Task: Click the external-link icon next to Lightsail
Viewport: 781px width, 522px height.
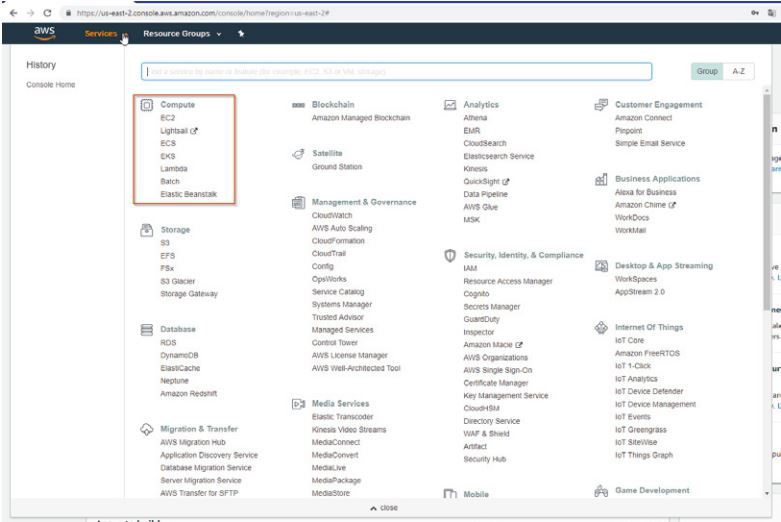Action: [x=194, y=131]
